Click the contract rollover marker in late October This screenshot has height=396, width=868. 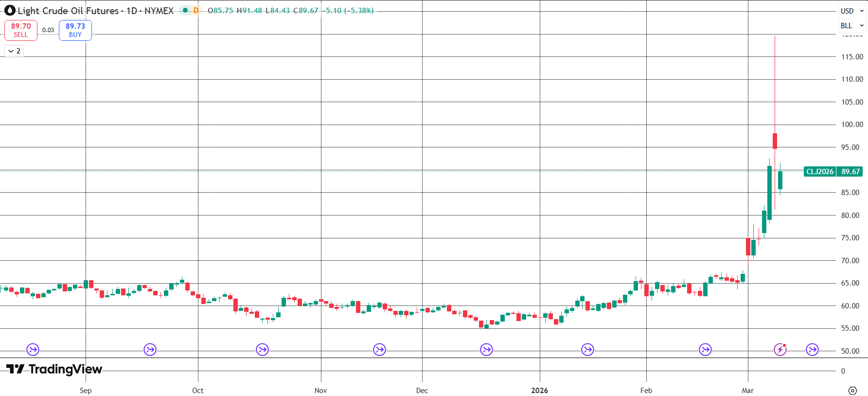[262, 349]
